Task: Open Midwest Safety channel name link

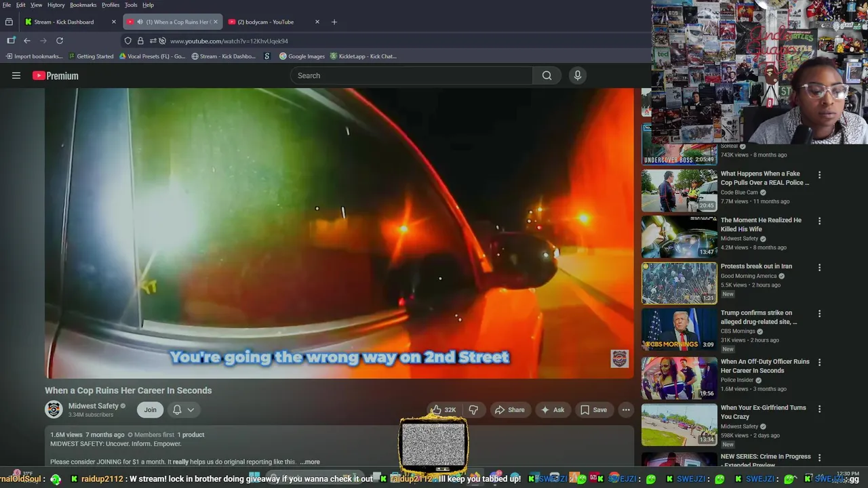Action: pyautogui.click(x=94, y=406)
